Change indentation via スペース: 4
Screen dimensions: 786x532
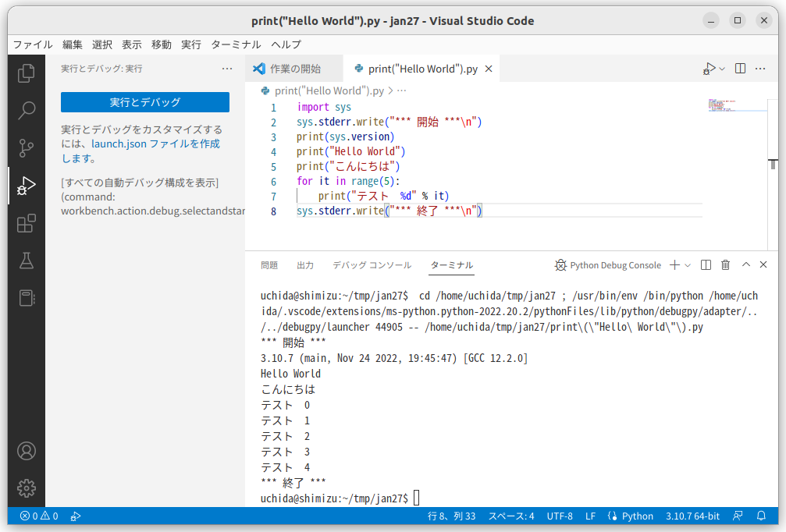(x=510, y=516)
